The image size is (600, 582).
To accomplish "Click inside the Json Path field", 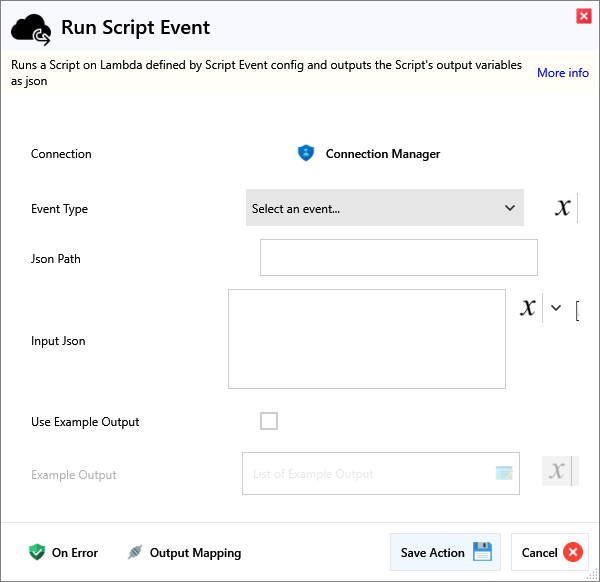I will (398, 257).
